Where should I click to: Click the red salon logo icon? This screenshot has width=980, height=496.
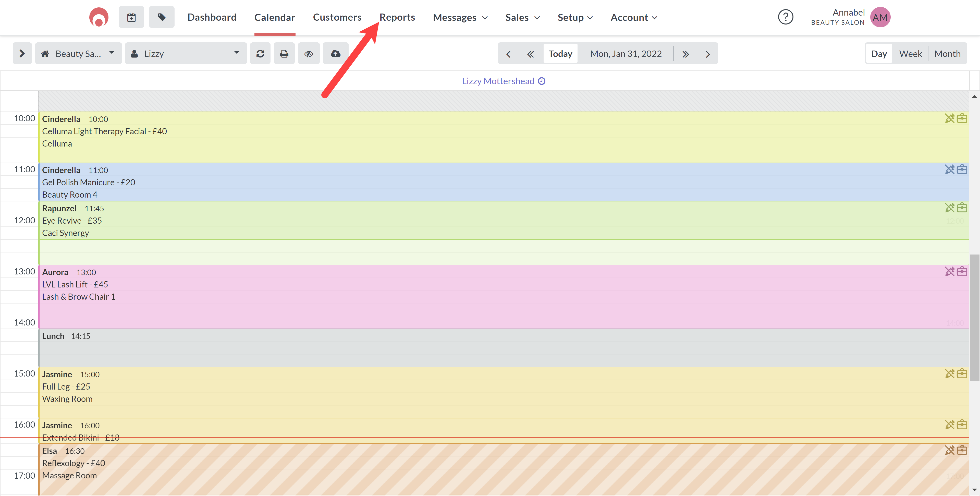(99, 17)
